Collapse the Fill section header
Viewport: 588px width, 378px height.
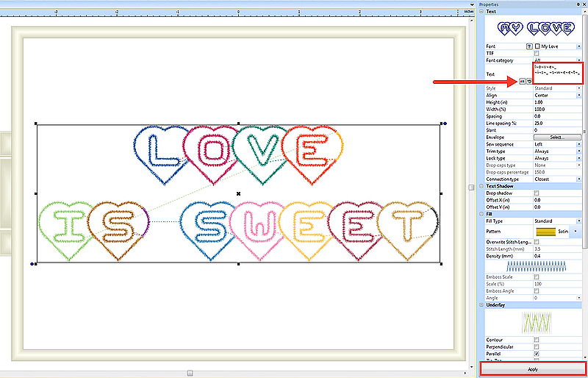coord(481,214)
